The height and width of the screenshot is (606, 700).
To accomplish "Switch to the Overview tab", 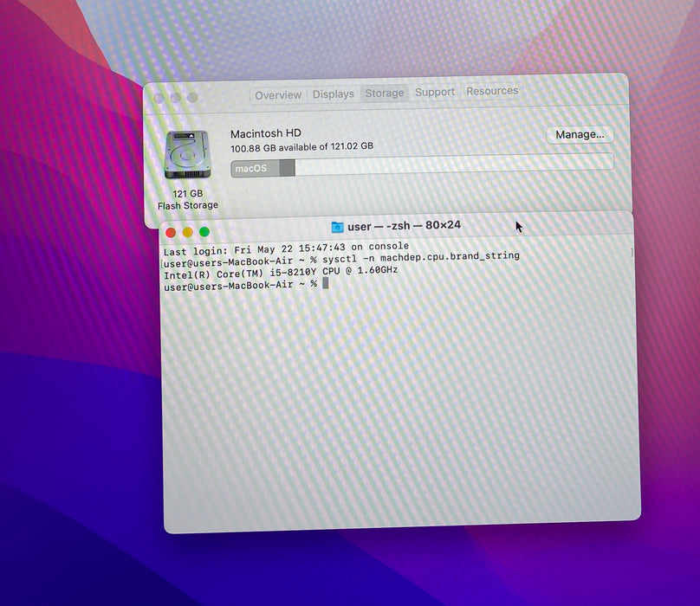I will tap(278, 95).
